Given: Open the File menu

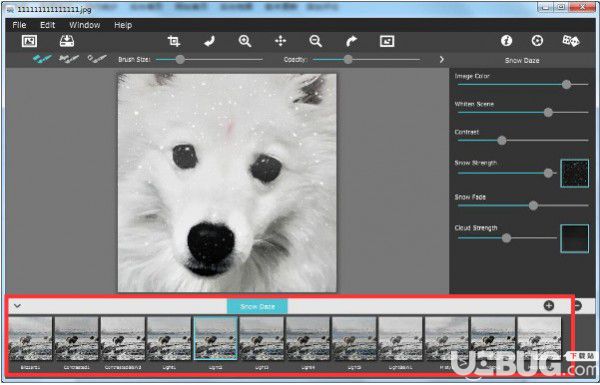Looking at the screenshot, I should point(19,25).
